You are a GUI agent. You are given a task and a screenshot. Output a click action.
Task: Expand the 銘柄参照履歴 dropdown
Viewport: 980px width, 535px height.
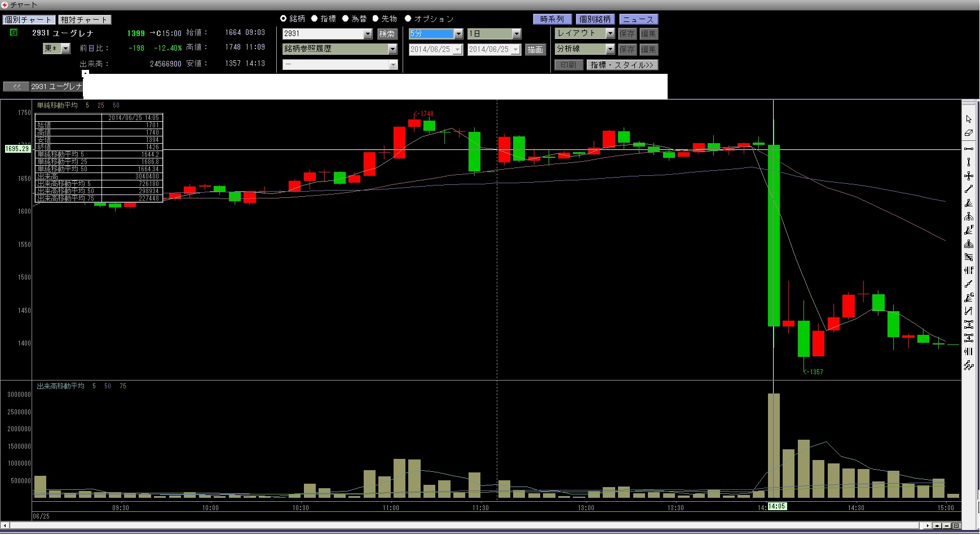pyautogui.click(x=392, y=50)
